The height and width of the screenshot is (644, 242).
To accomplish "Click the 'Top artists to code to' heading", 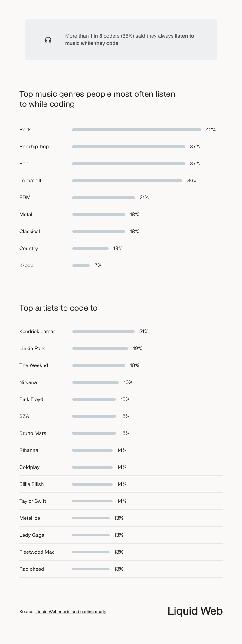I will coord(58,308).
